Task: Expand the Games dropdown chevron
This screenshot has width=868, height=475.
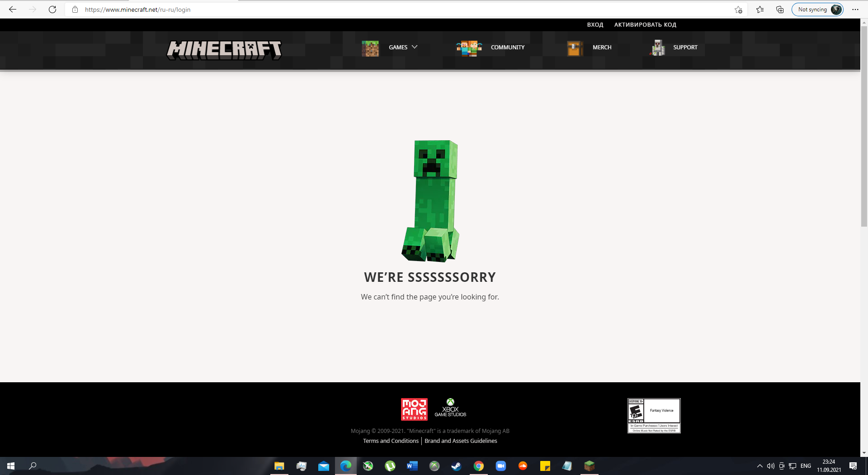Action: (x=415, y=47)
